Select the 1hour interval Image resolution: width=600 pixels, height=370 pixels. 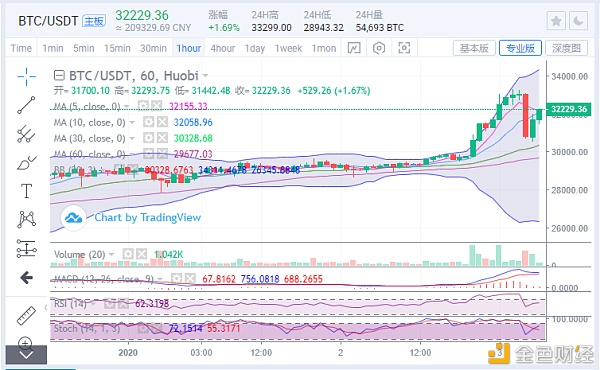click(189, 49)
